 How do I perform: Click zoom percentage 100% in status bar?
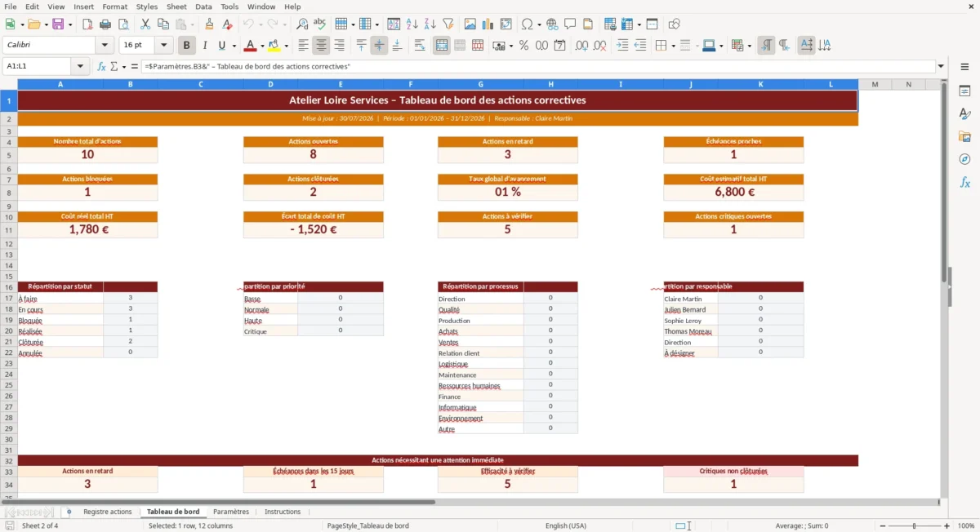(x=966, y=526)
